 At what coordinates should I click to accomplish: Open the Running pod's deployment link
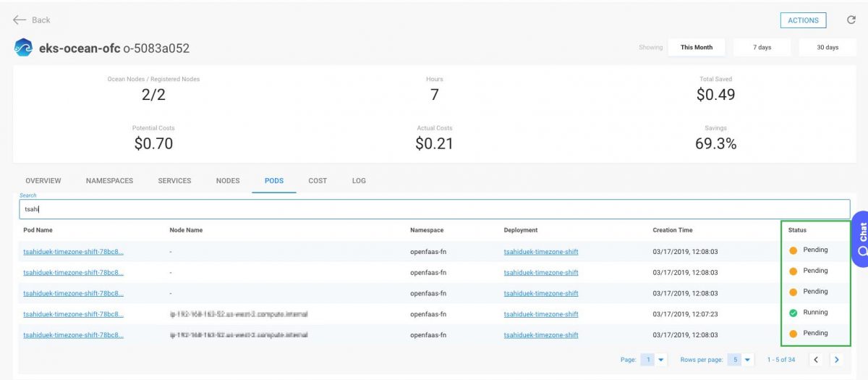pos(540,314)
